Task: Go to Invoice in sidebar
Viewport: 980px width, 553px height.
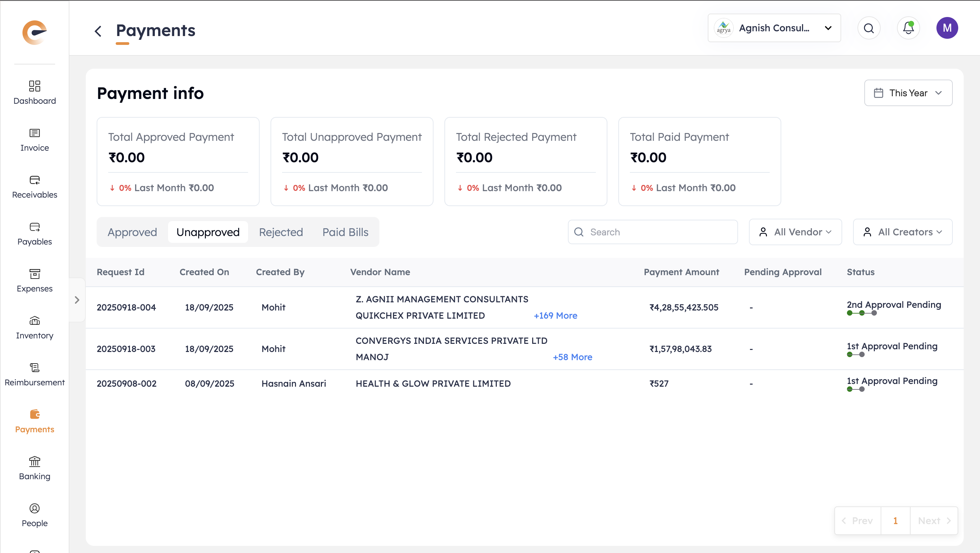Action: coord(35,133)
